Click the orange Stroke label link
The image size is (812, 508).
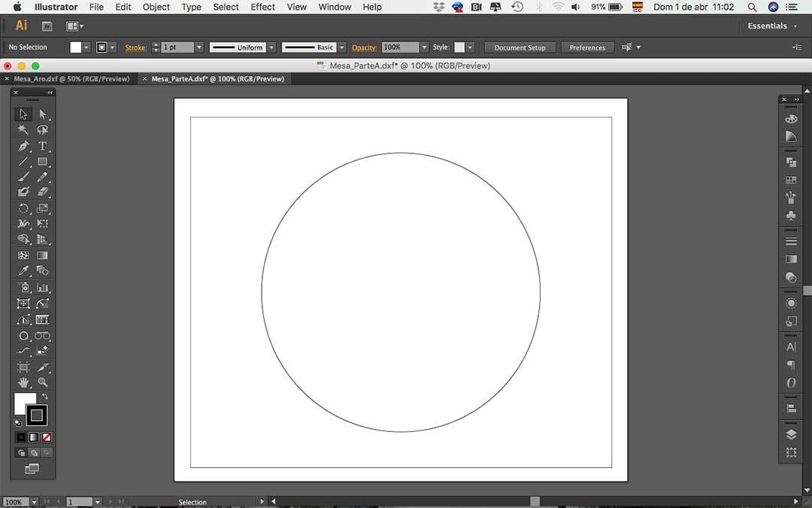135,47
